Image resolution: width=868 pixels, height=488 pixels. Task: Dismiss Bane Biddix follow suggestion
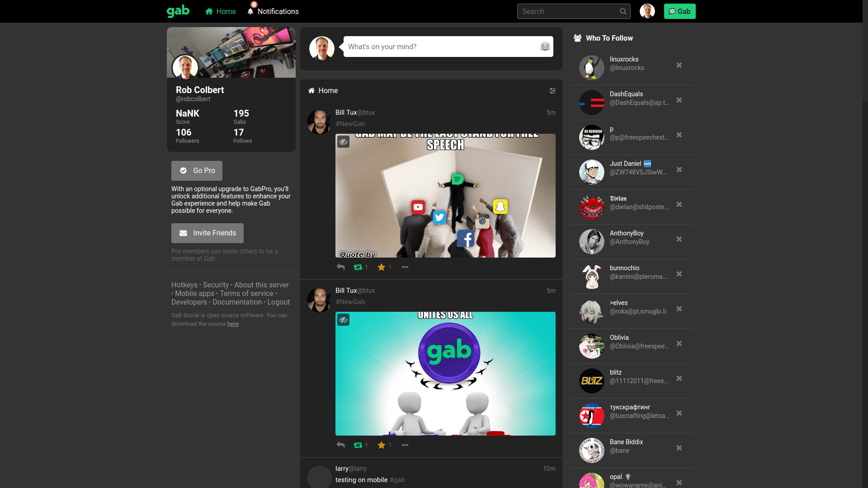(x=679, y=448)
